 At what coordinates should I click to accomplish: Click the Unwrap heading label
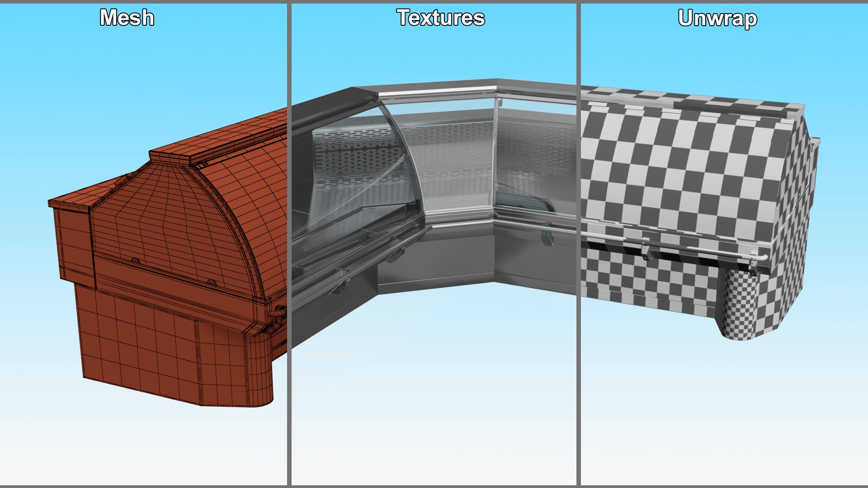point(717,19)
